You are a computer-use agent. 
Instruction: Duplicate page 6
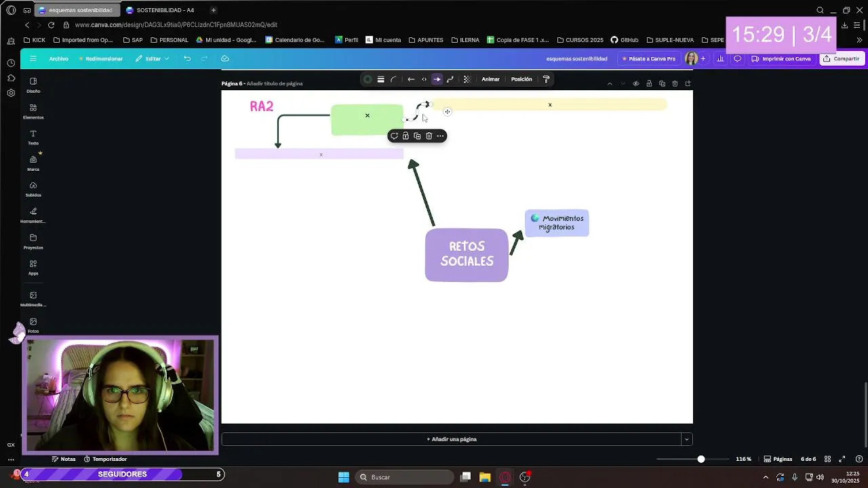pos(662,83)
